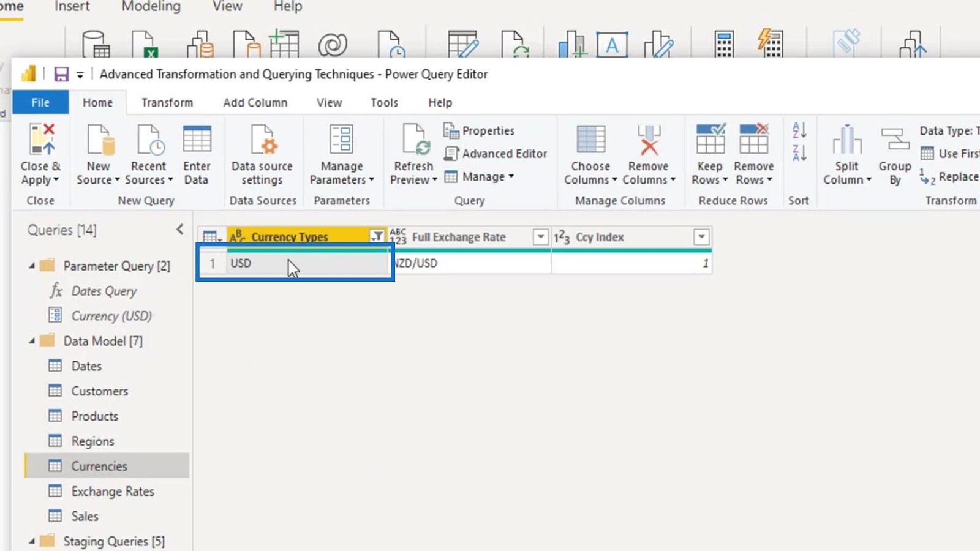The image size is (980, 551).
Task: Select the Currencies query
Action: pos(107,466)
